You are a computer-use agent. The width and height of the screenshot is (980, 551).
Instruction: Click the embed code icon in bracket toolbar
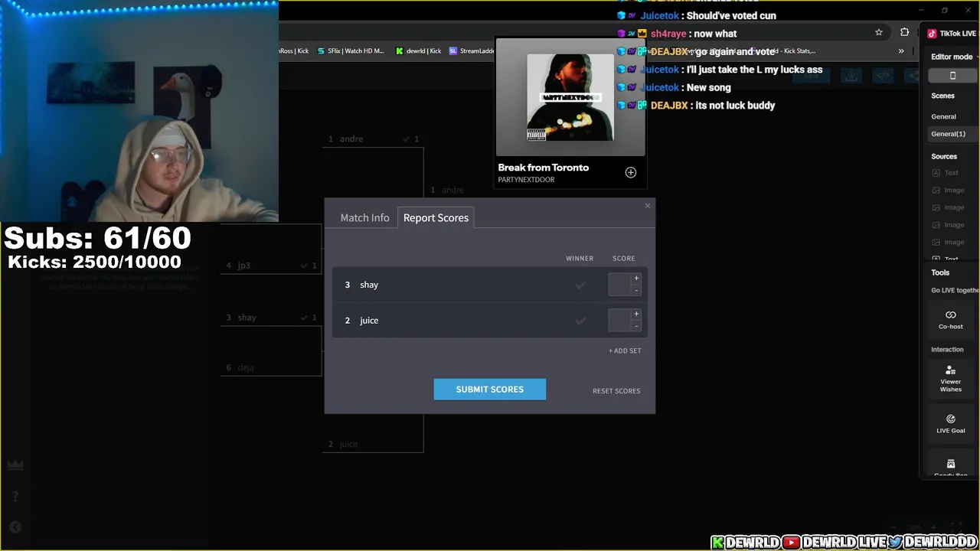883,76
